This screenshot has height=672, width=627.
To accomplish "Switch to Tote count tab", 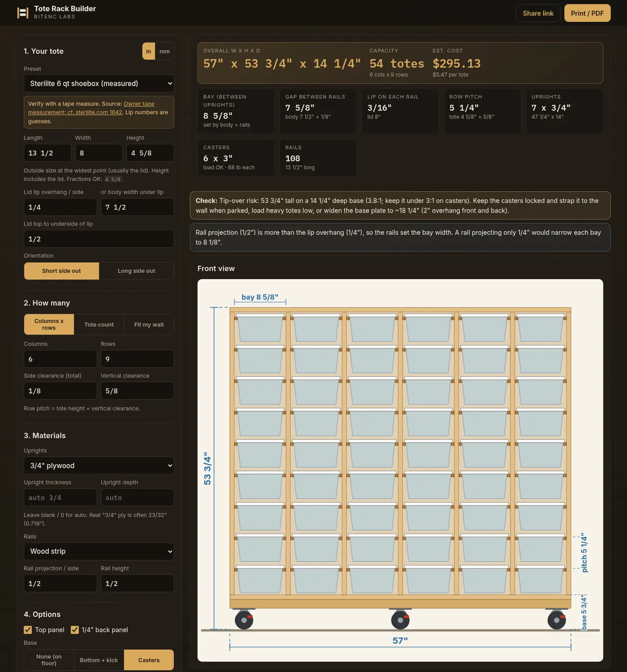I will [99, 325].
